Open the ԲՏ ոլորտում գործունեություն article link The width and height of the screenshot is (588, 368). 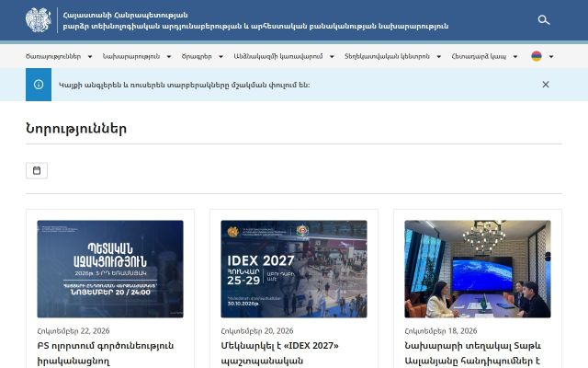tap(106, 353)
